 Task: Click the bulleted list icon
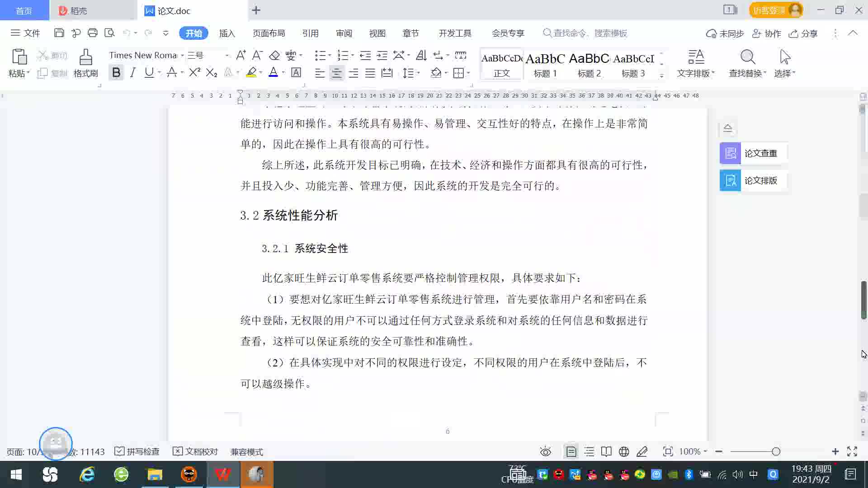[x=320, y=55]
